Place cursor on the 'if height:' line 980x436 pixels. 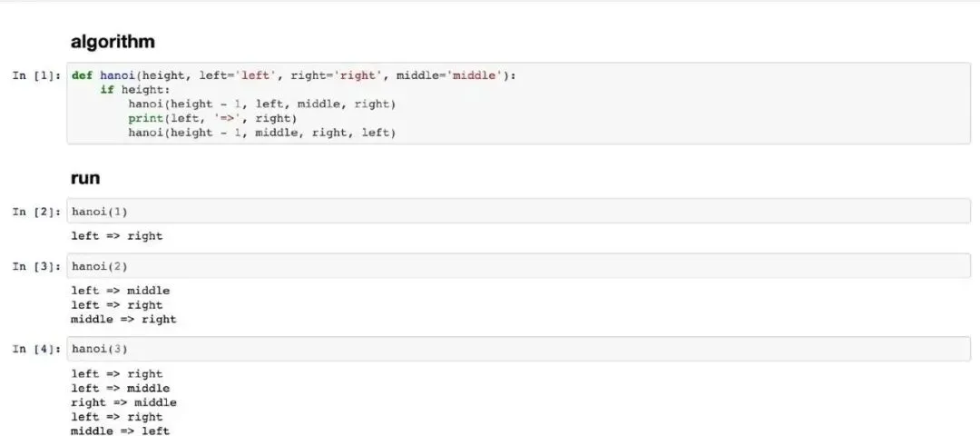coord(135,89)
